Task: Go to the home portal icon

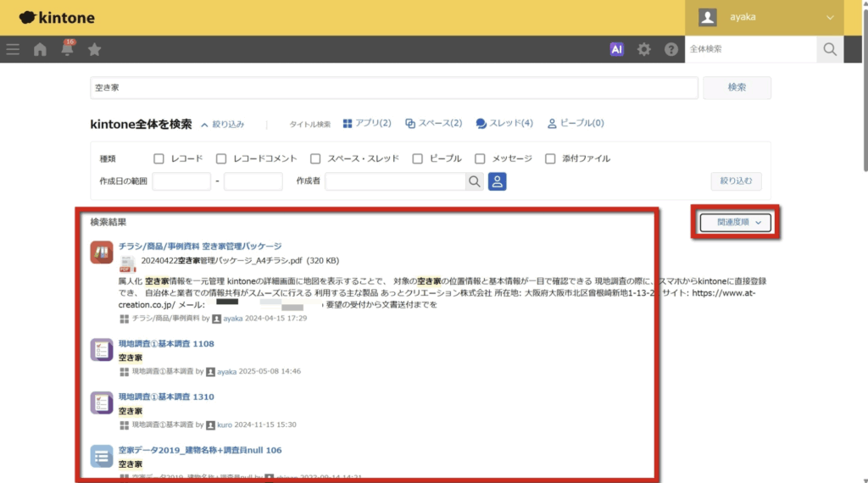Action: tap(40, 49)
